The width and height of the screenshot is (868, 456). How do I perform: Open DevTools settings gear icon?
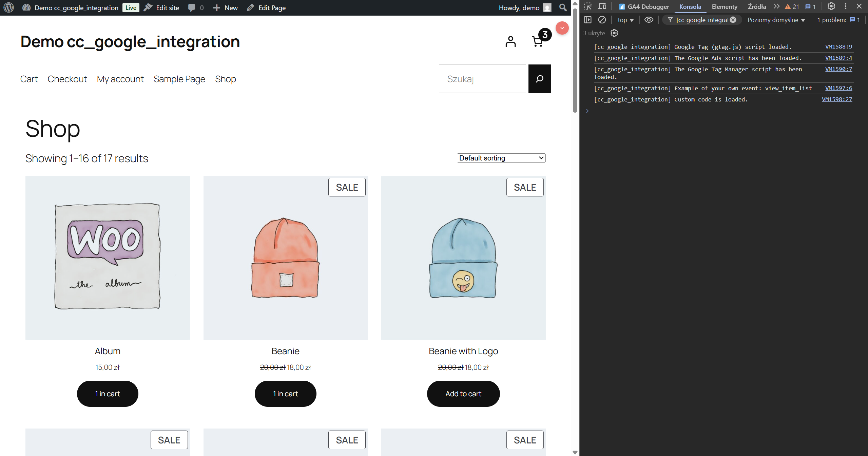pyautogui.click(x=831, y=6)
